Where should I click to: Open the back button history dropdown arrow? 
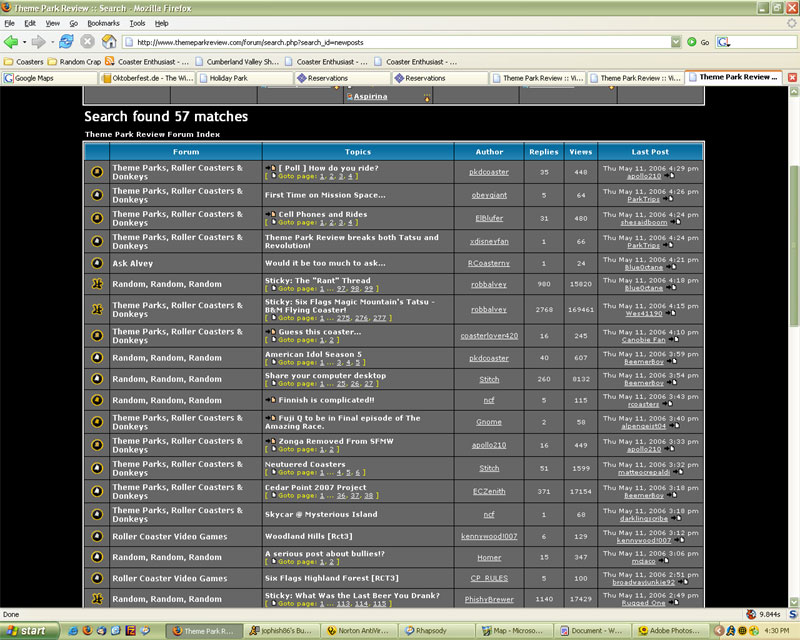point(24,42)
